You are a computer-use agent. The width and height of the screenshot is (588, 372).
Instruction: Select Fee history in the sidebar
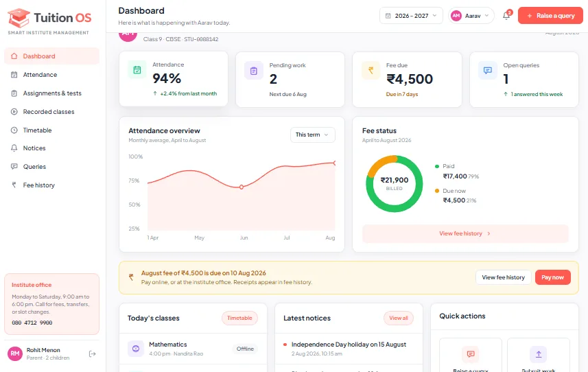(x=51, y=185)
